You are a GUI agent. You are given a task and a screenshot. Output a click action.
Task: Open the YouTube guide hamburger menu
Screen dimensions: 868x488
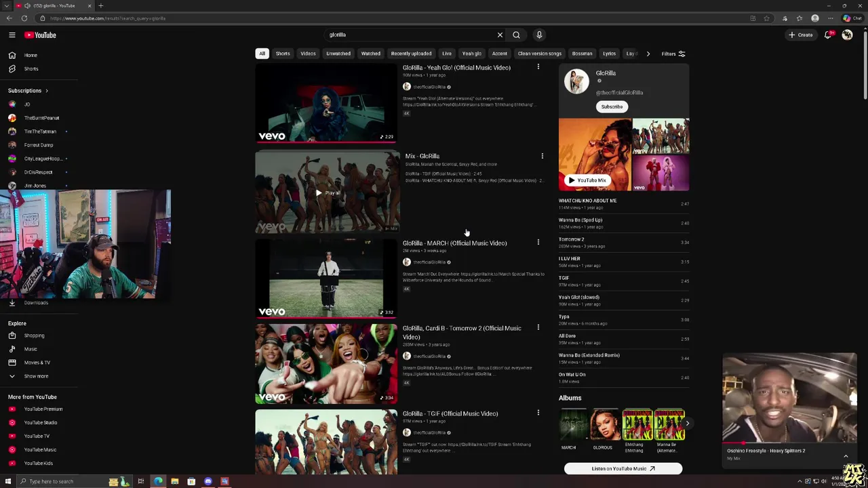pyautogui.click(x=12, y=35)
